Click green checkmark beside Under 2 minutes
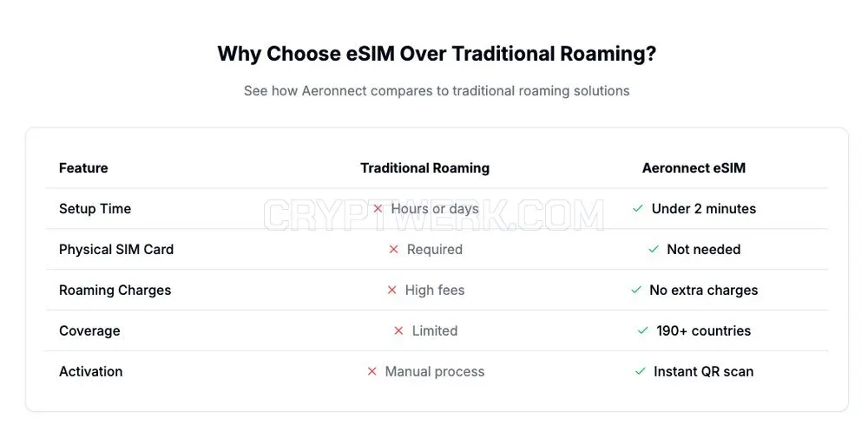This screenshot has height=431, width=868. [x=638, y=209]
